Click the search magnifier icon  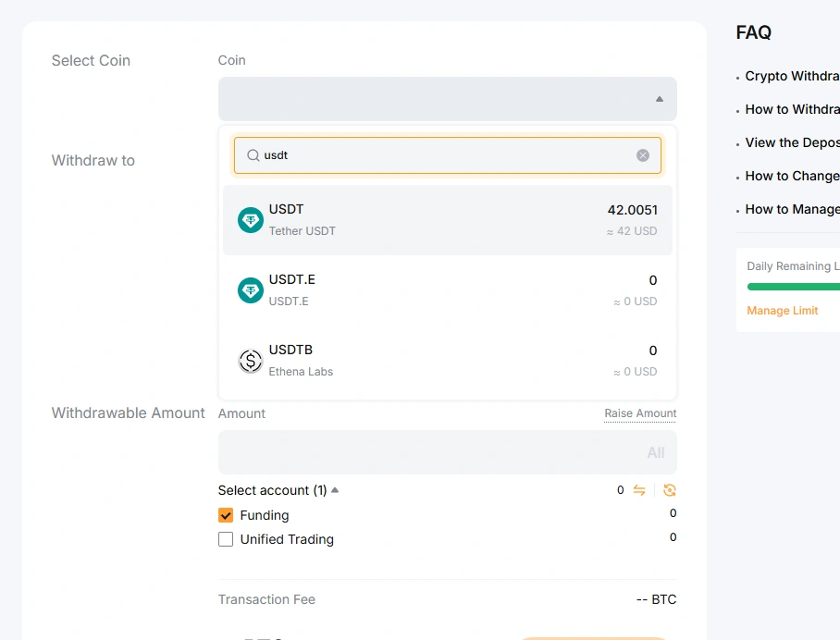click(253, 155)
